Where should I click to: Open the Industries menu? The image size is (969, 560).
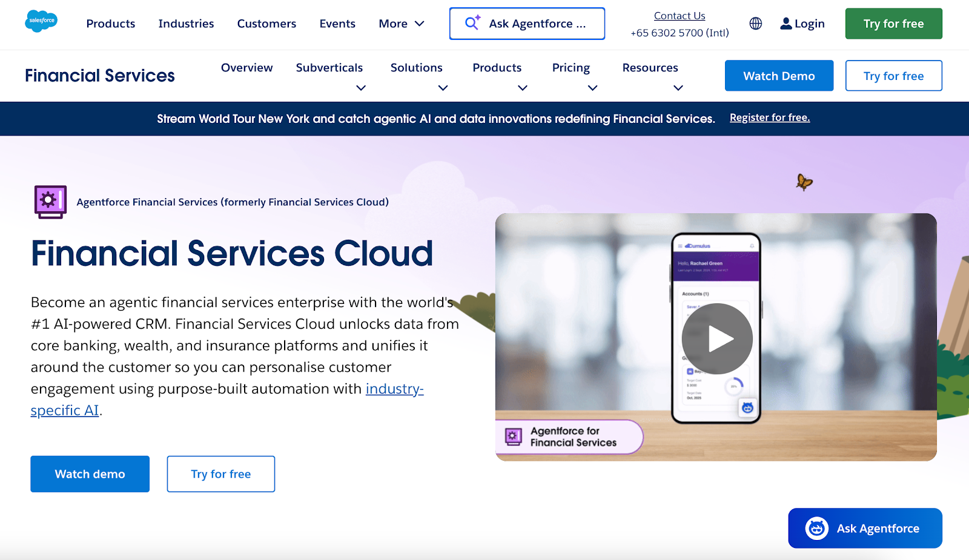tap(186, 23)
